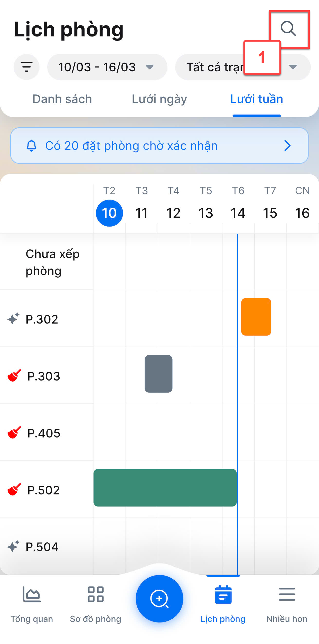Expand the 10/03 - 16/03 date range dropdown
The height and width of the screenshot is (644, 319).
107,67
